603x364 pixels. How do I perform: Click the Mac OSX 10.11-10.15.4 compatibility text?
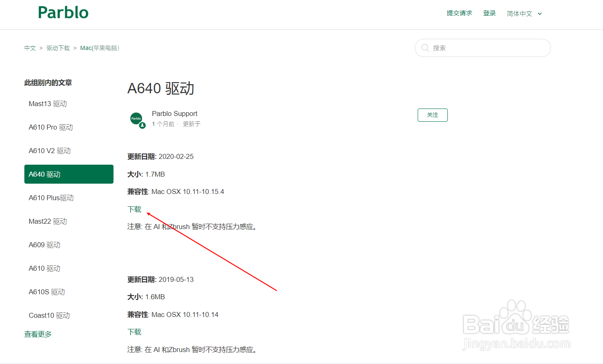coord(188,191)
